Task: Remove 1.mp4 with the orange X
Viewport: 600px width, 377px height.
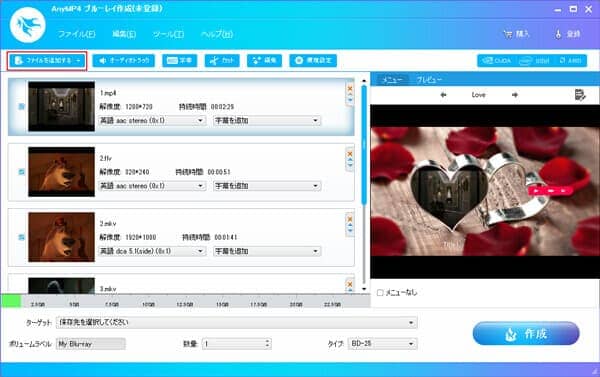Action: click(x=350, y=88)
